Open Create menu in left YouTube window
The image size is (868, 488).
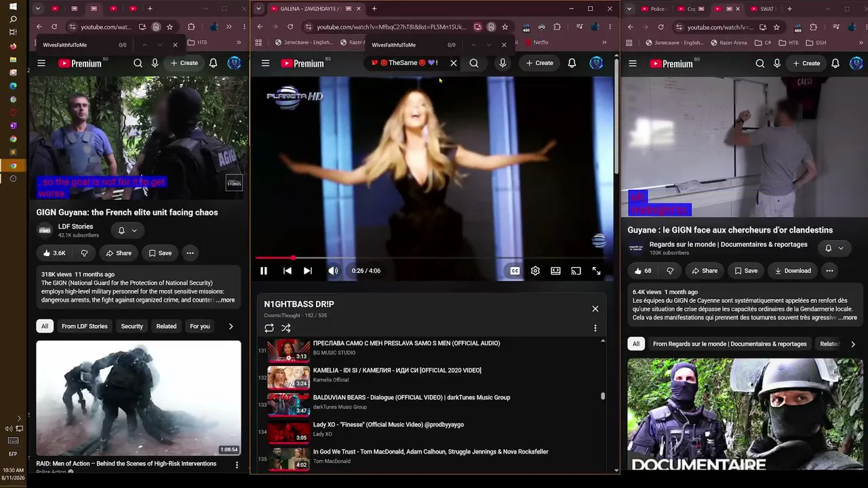pos(184,63)
